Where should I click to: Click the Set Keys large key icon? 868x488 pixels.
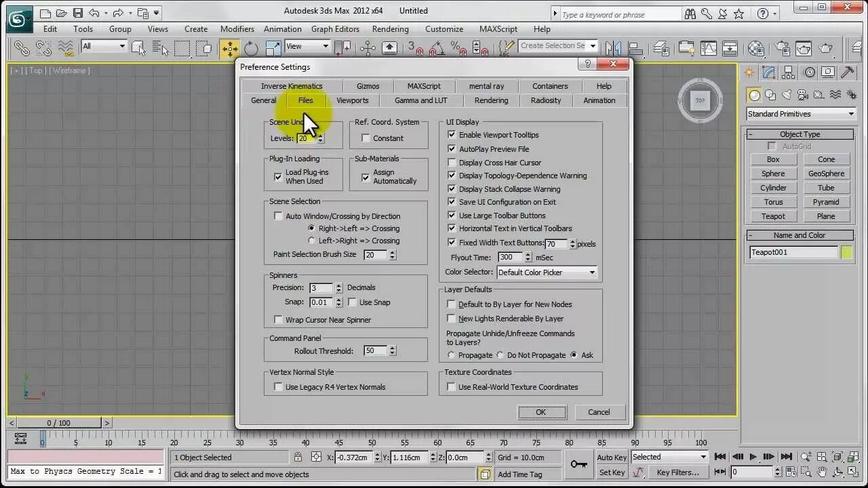pyautogui.click(x=578, y=464)
